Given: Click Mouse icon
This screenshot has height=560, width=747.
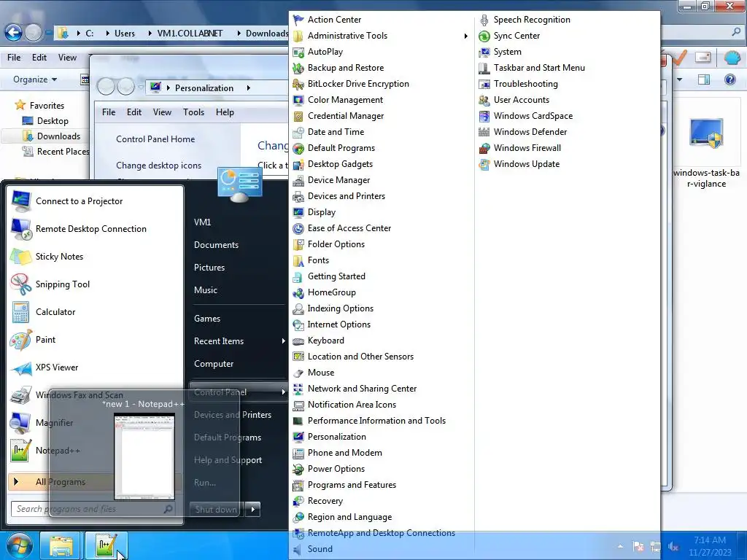Looking at the screenshot, I should click(x=298, y=373).
